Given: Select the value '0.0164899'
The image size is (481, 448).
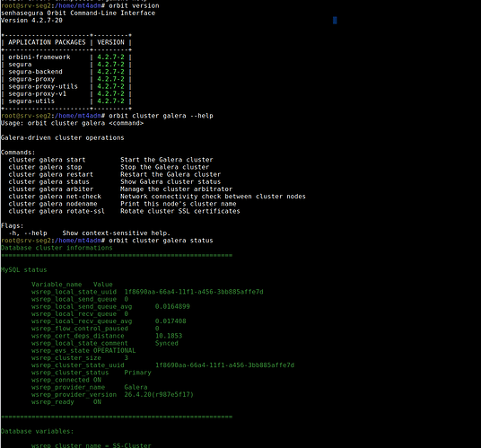Looking at the screenshot, I should point(172,306).
